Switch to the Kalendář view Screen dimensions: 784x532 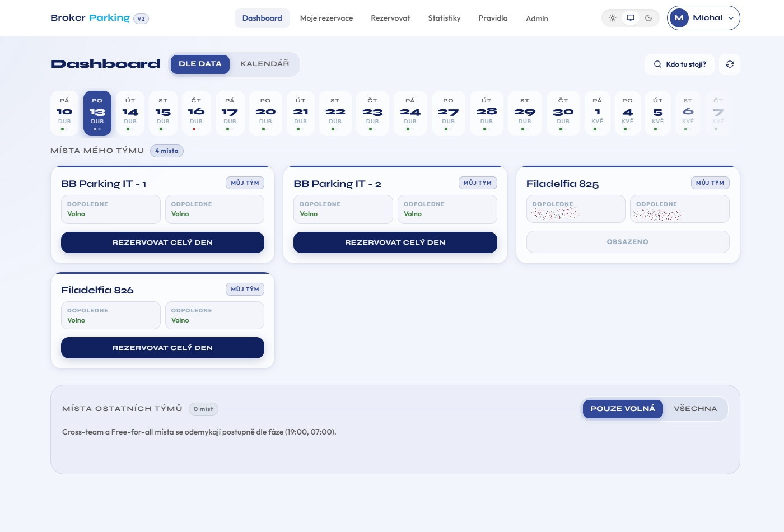click(x=264, y=64)
